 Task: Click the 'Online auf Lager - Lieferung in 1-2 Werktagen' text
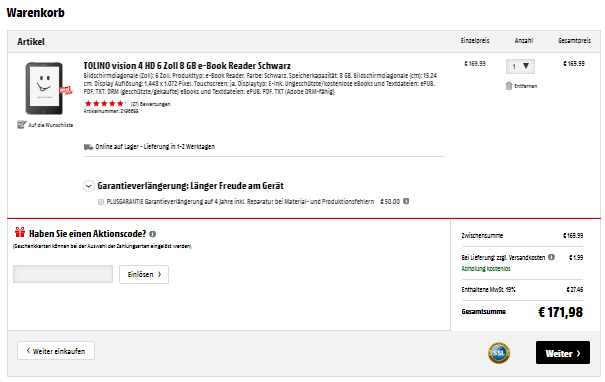(x=155, y=147)
